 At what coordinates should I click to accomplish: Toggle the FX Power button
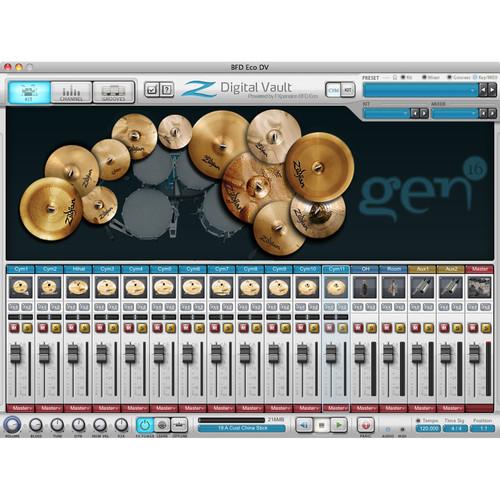[x=145, y=425]
